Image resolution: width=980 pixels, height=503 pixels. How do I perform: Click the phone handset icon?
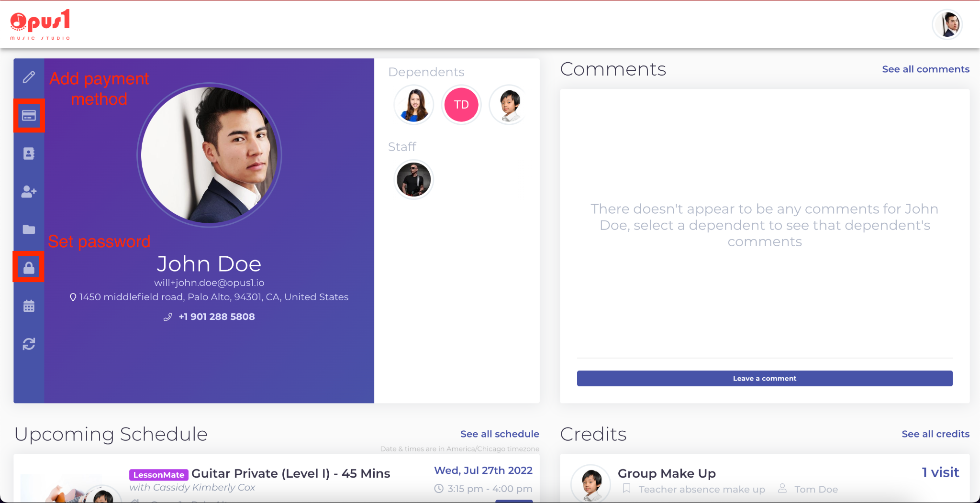coord(167,317)
